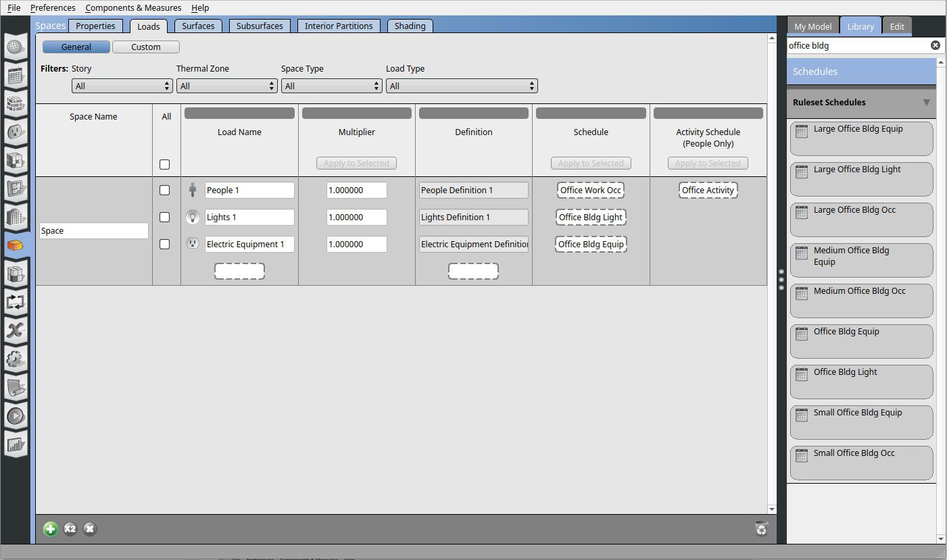Open the Run Simulation play icon

(x=16, y=416)
